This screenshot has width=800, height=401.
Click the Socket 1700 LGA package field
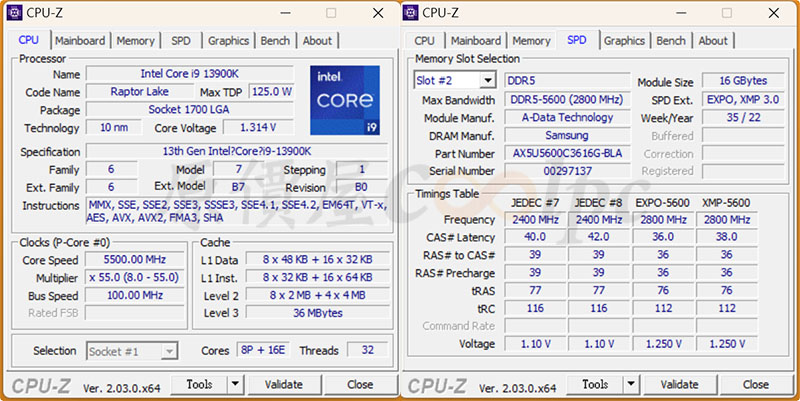(x=190, y=110)
